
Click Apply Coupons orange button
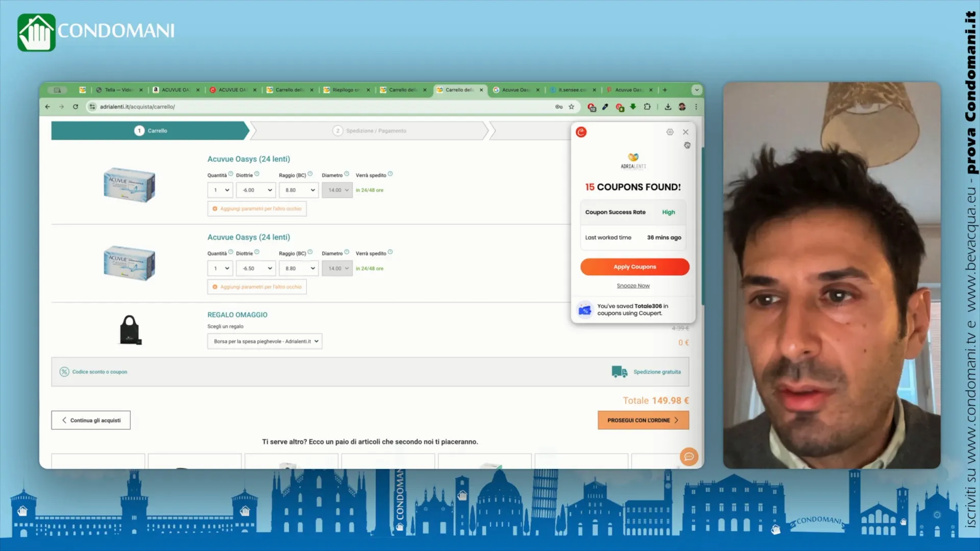point(633,266)
